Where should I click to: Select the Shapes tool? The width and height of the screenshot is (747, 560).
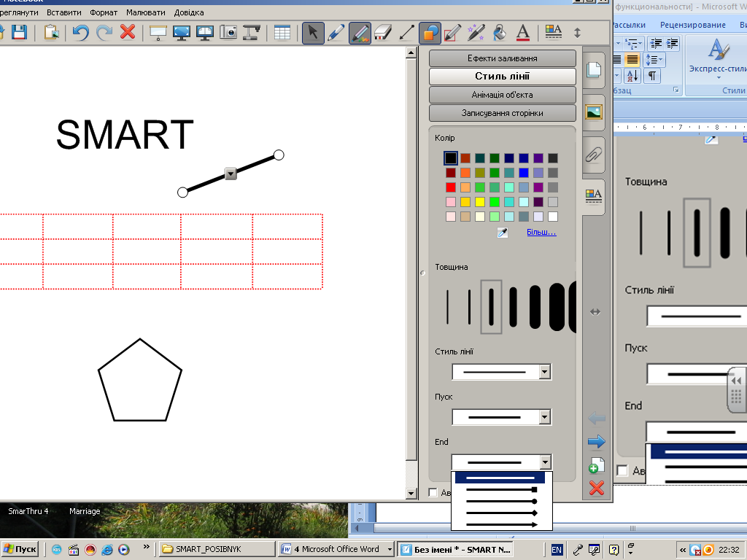click(430, 33)
